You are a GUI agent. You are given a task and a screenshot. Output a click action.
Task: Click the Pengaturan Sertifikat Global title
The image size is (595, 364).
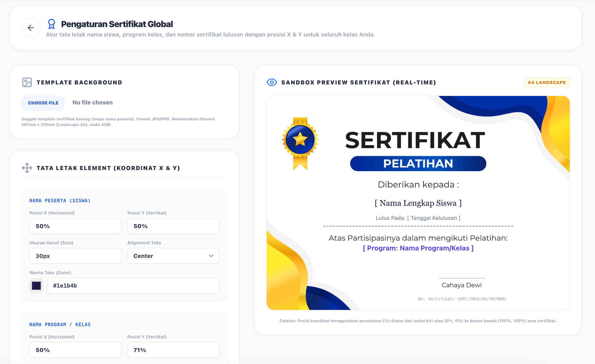[x=117, y=24]
